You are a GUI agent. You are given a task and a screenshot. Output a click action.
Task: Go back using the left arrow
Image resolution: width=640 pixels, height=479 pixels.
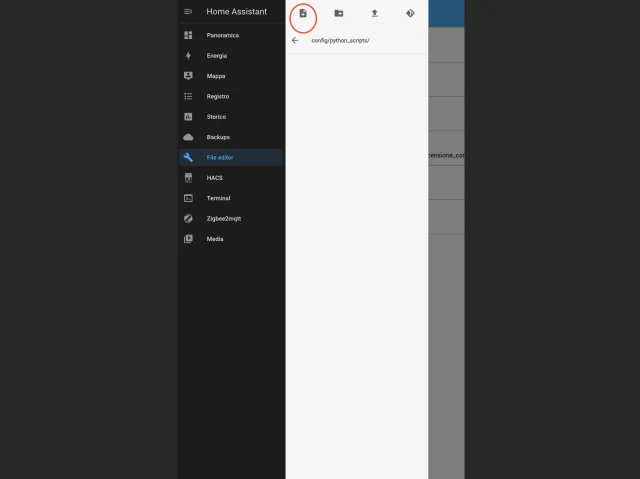[x=295, y=40]
